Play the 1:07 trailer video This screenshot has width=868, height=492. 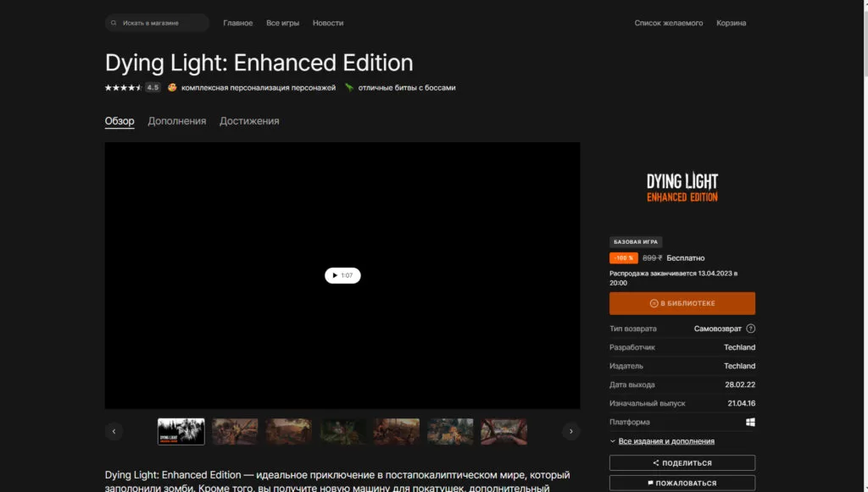[x=342, y=275]
